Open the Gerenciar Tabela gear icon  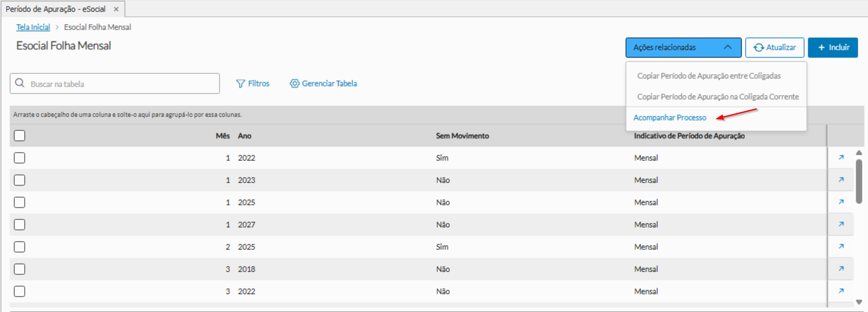(x=295, y=83)
